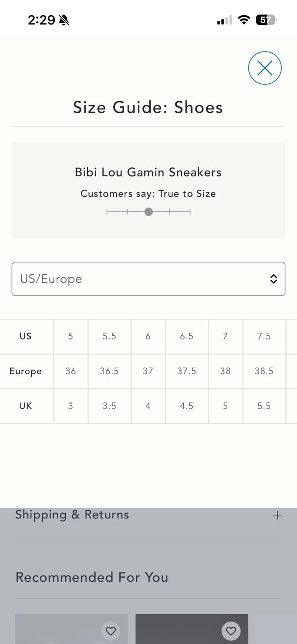
Task: Expand the Shipping & Returns section
Action: point(148,515)
